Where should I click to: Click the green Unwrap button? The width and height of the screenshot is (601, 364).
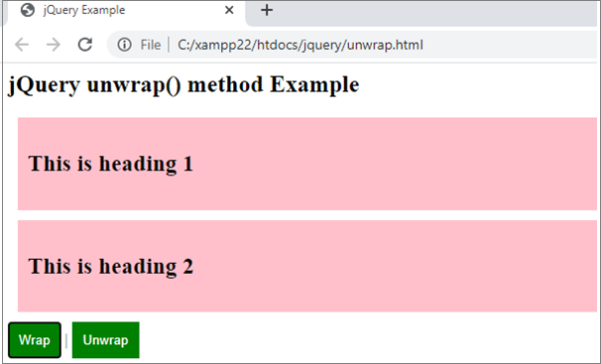tap(106, 340)
